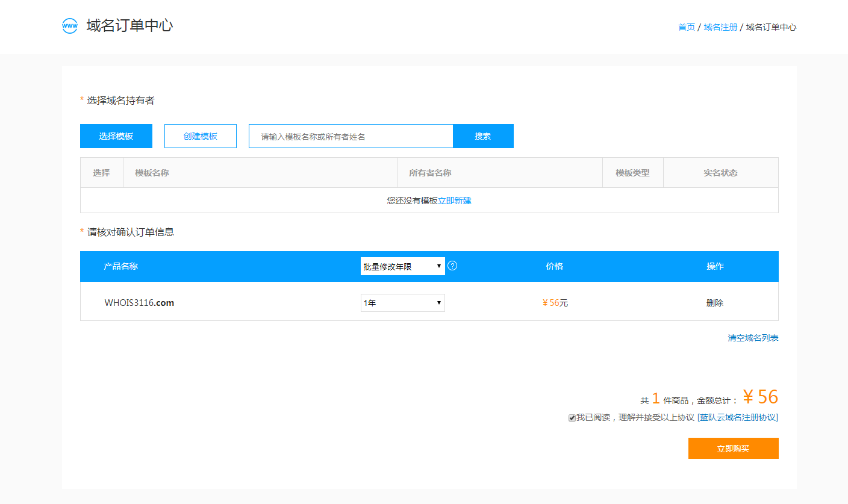Open the 1年 duration dropdown for WHOIS3116.com
This screenshot has width=848, height=504.
[x=402, y=302]
